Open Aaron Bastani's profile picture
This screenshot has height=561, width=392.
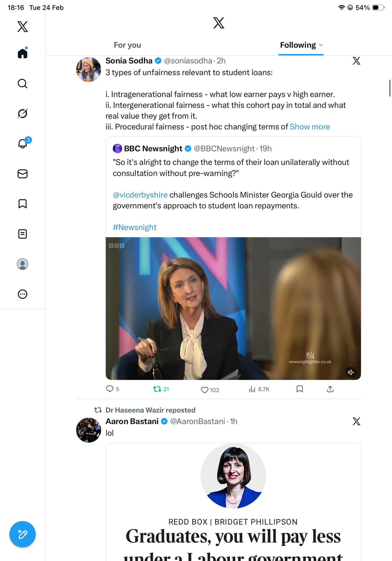[x=88, y=430]
